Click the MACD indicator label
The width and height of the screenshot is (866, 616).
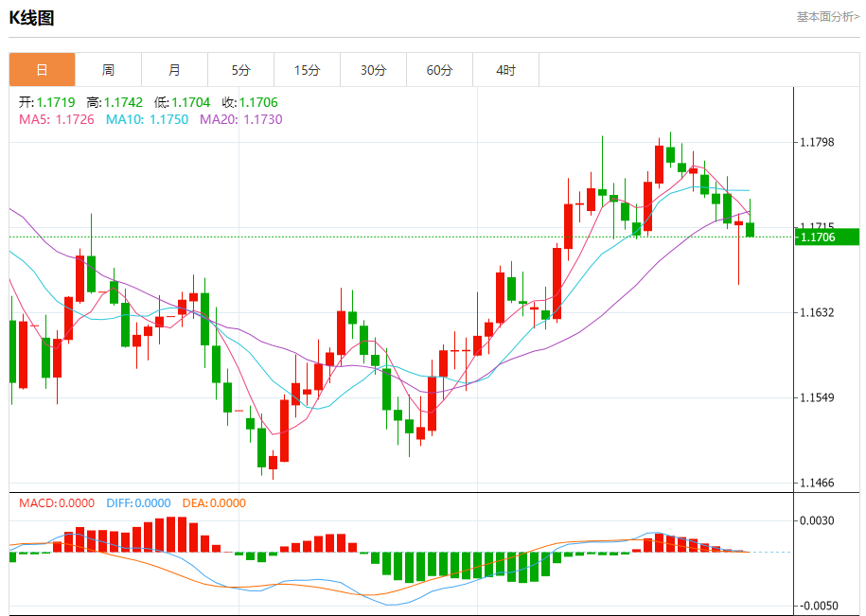[57, 503]
